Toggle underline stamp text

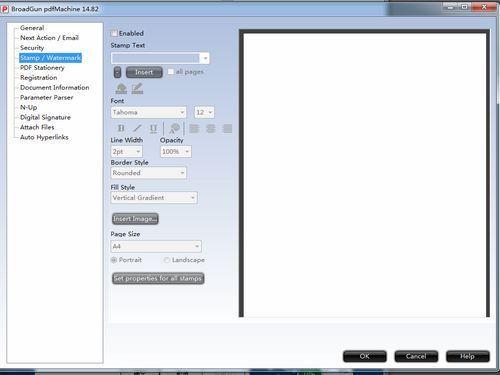[x=153, y=128]
